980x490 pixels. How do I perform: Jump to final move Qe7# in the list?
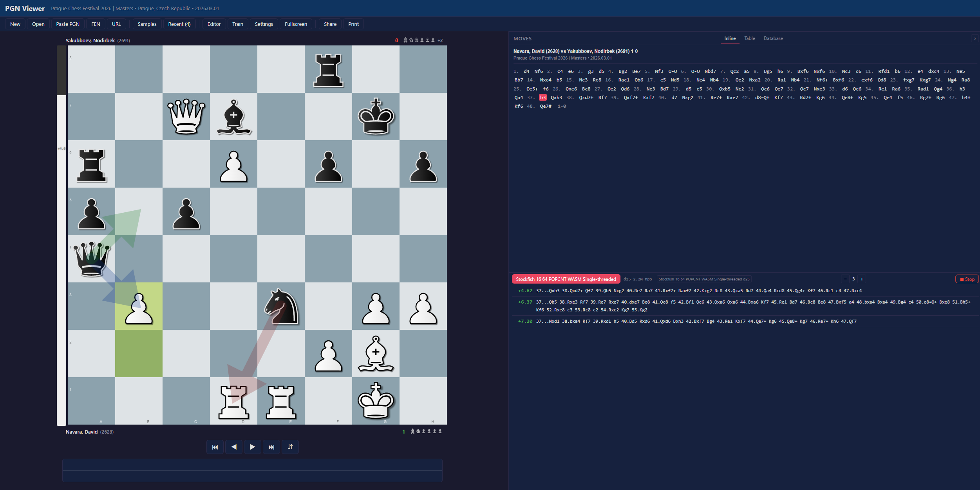(x=546, y=106)
